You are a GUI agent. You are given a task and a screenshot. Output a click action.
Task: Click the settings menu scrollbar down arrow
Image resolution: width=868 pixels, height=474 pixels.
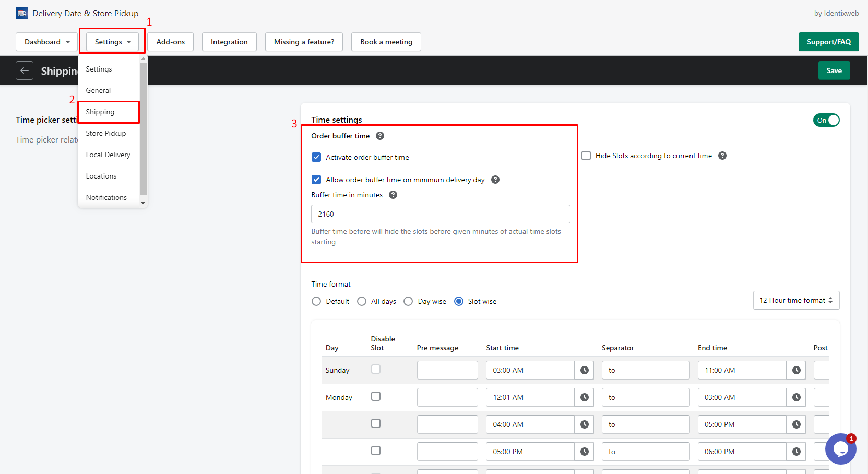144,203
